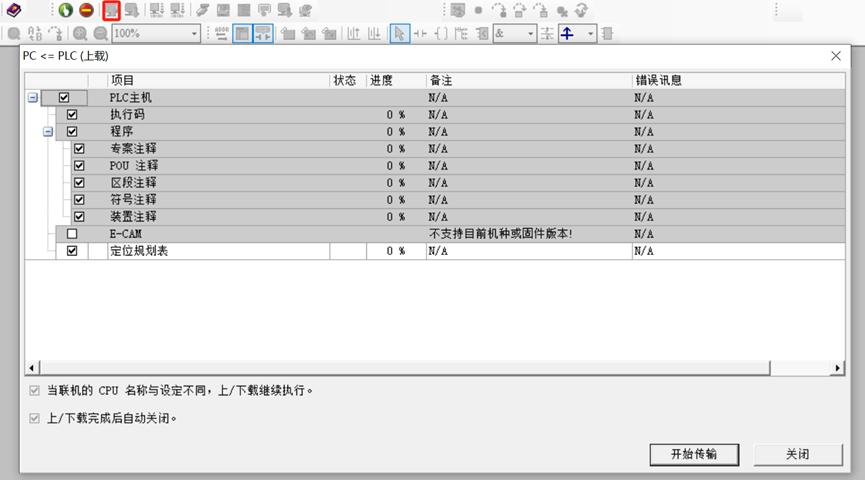This screenshot has width=865, height=480.
Task: Click the A-B replace icon
Action: (35, 34)
